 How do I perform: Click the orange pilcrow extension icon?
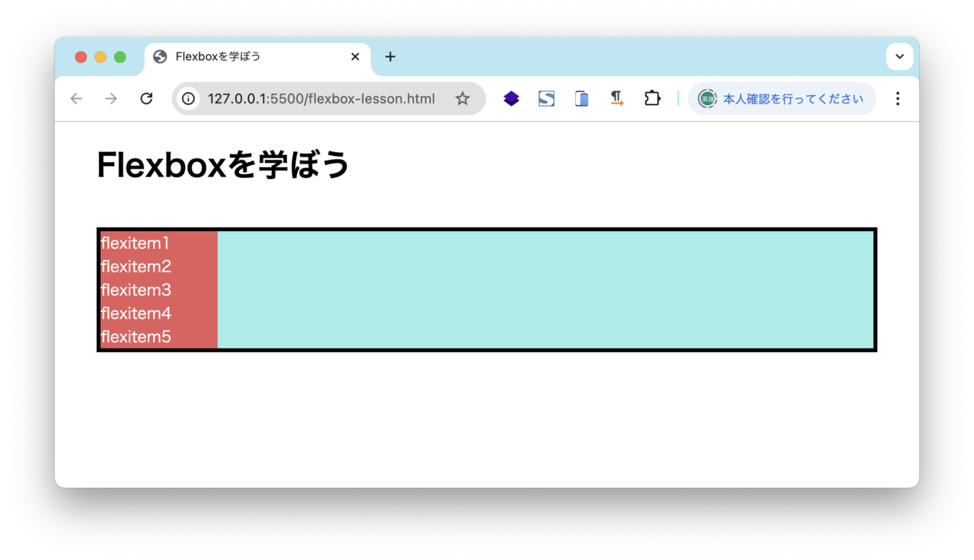click(x=616, y=97)
